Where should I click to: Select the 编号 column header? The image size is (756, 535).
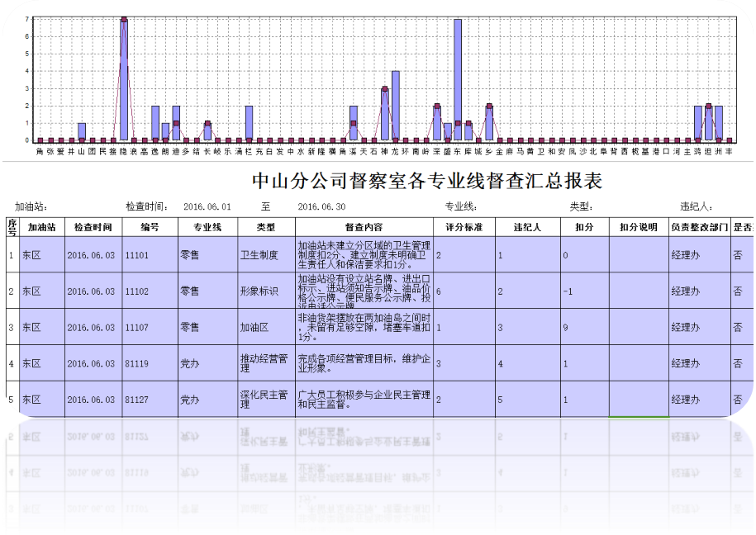(150, 226)
